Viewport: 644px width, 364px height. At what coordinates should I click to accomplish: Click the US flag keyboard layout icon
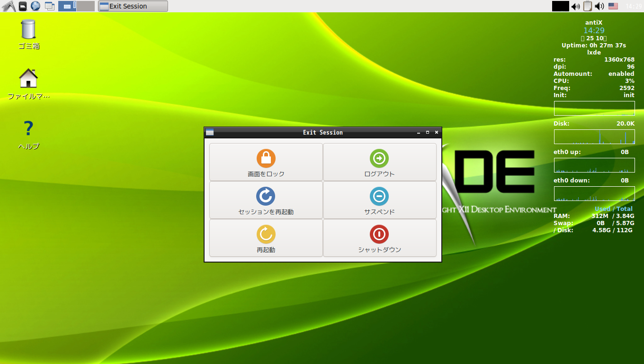(613, 6)
